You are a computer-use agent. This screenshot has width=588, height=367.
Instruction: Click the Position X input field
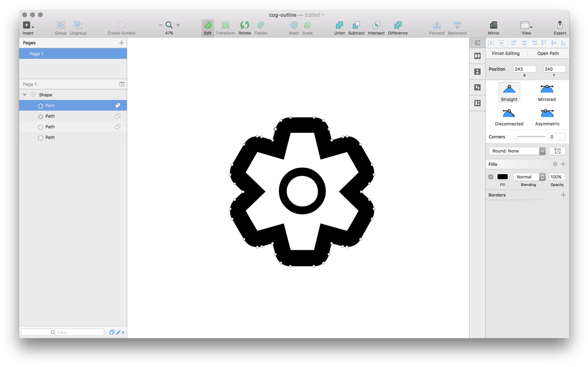point(524,69)
